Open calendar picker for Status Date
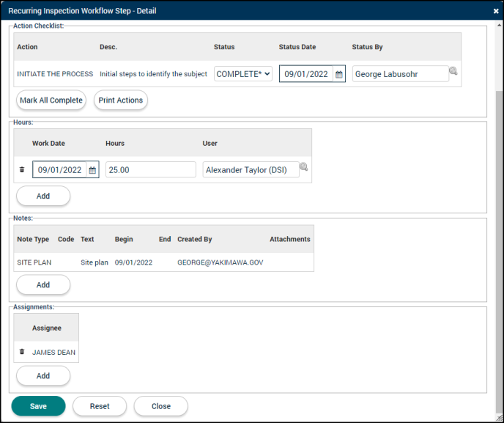 pos(338,74)
